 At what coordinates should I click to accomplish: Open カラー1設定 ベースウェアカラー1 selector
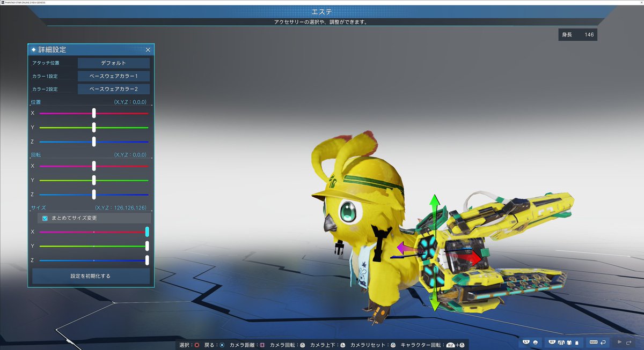click(x=114, y=76)
